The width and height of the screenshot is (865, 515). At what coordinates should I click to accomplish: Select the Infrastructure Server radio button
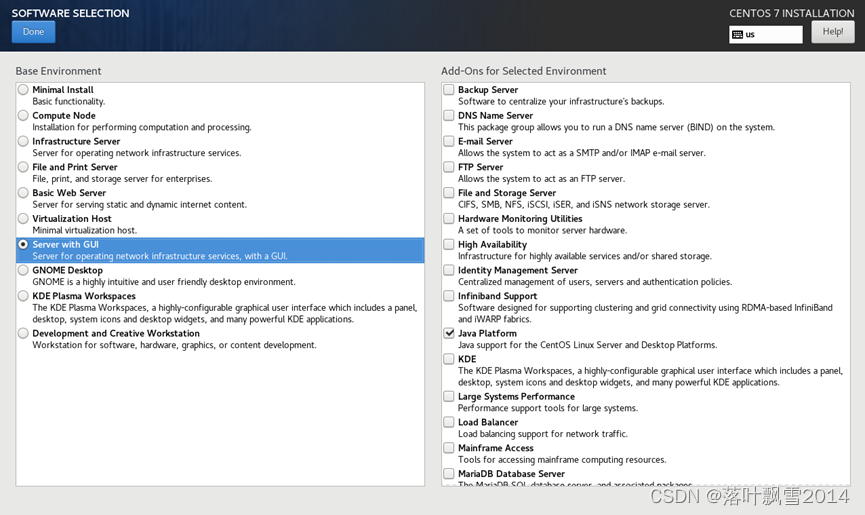point(23,141)
